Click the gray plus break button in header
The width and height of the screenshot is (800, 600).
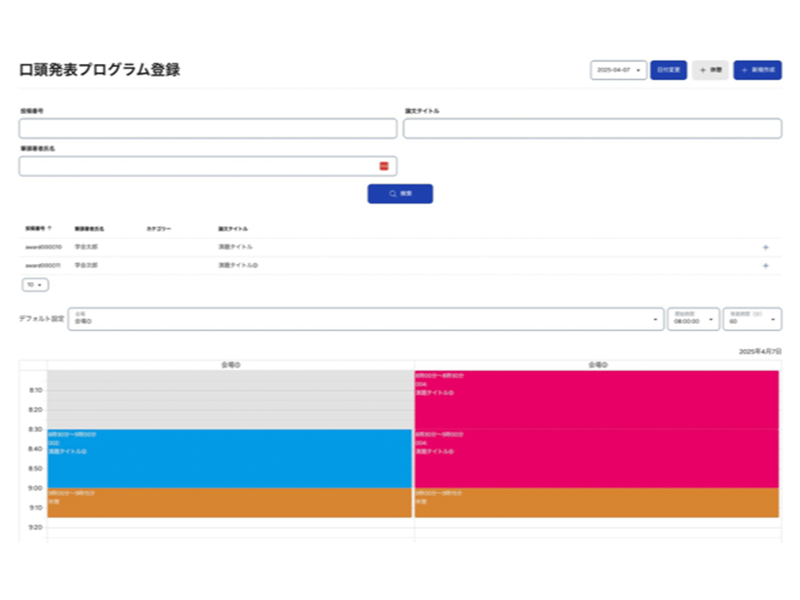pos(710,70)
